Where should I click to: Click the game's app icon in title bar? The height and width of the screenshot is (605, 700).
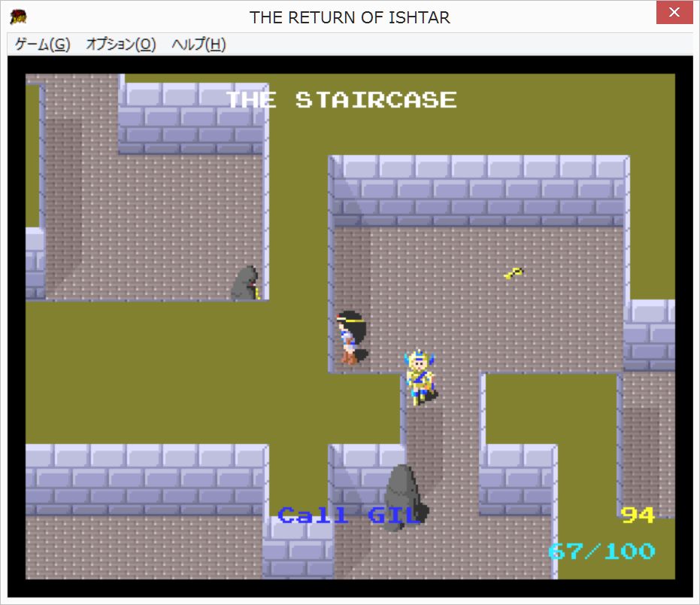point(18,17)
